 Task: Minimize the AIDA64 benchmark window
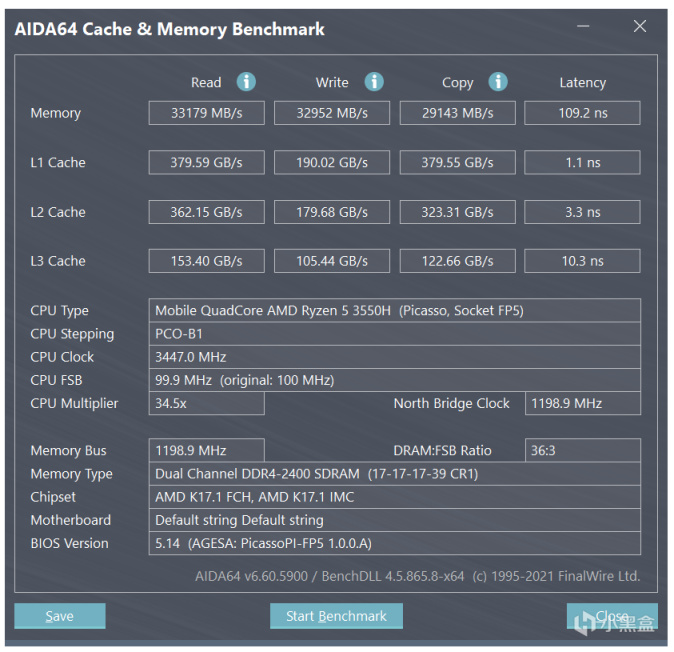click(x=586, y=28)
